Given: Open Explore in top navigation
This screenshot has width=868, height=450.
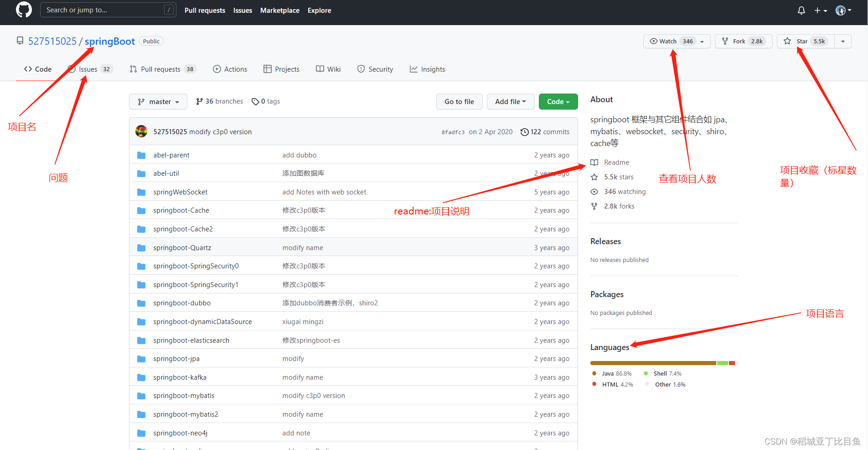Looking at the screenshot, I should click(319, 10).
